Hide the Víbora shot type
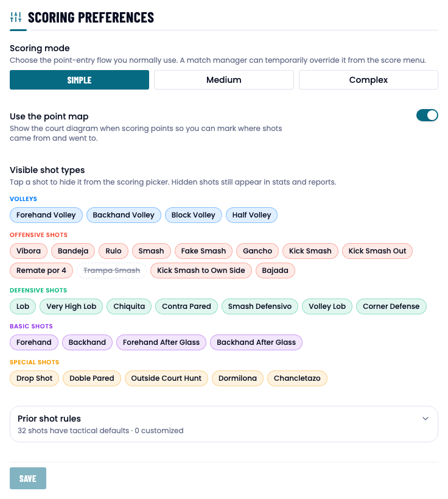This screenshot has width=448, height=499. pos(29,251)
